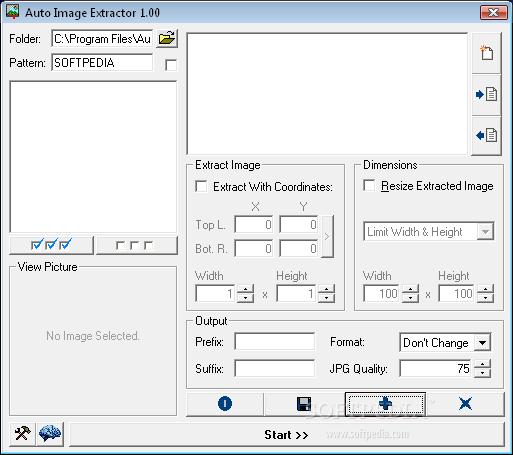Click the Output Prefix input field

[x=275, y=341]
